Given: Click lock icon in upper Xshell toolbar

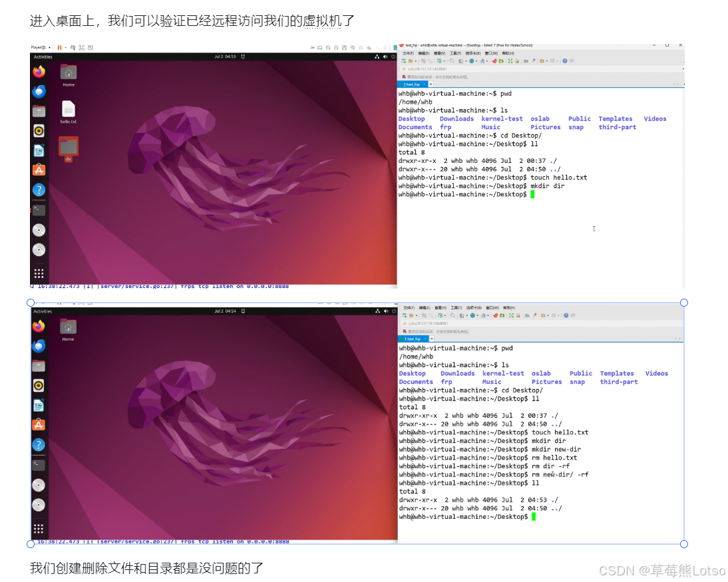Looking at the screenshot, I should pos(517,61).
